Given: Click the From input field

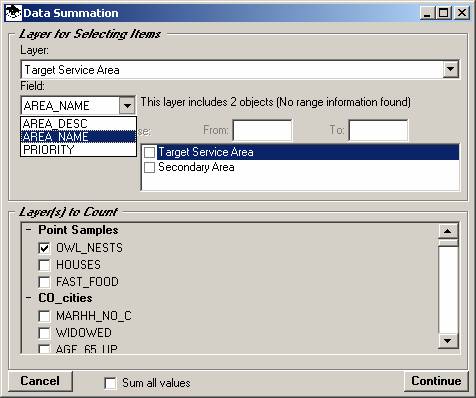Looking at the screenshot, I should pyautogui.click(x=262, y=130).
